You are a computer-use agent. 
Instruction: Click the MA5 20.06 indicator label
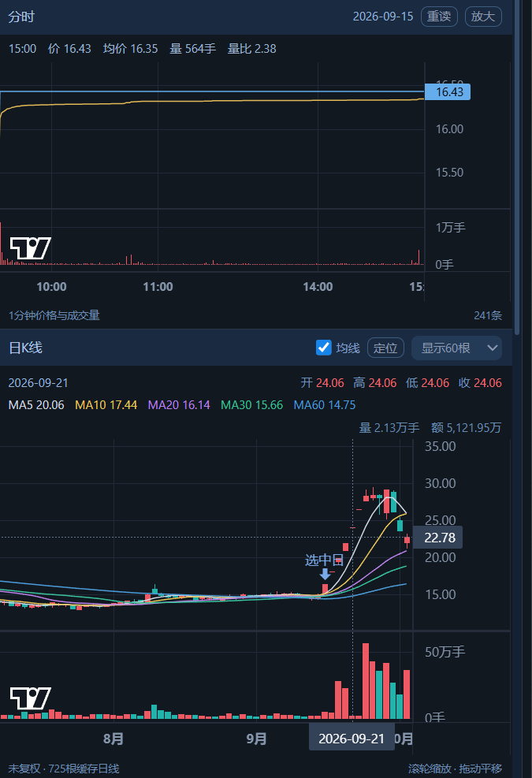[x=36, y=405]
